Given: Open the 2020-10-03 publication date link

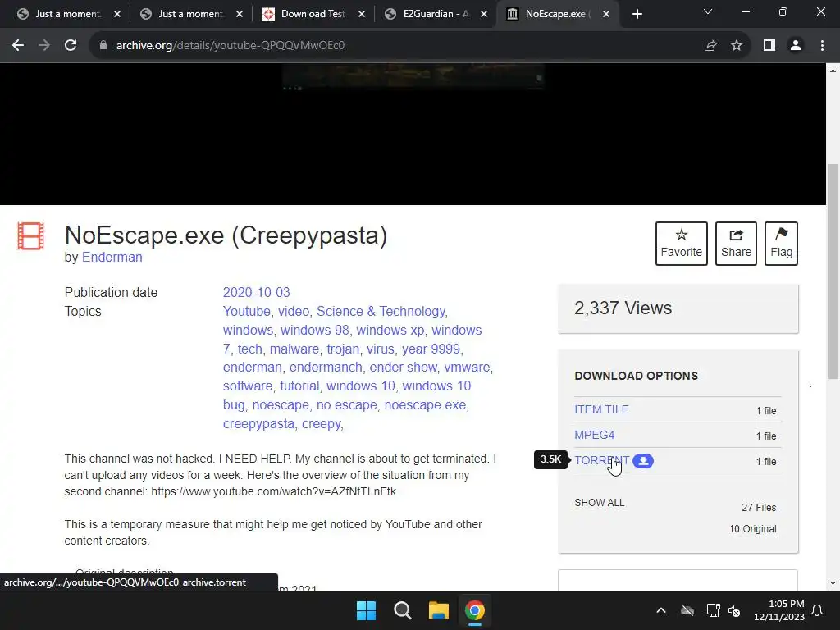Looking at the screenshot, I should 256,293.
